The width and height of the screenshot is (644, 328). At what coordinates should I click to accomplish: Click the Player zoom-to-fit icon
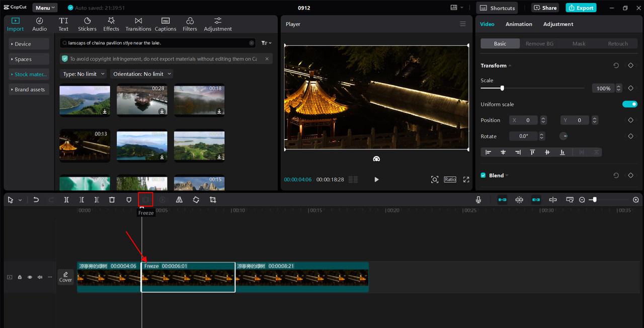[x=435, y=179]
